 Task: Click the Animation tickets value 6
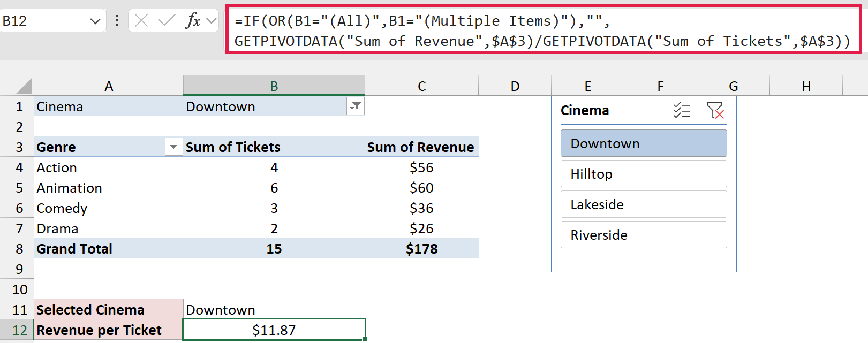tap(274, 188)
